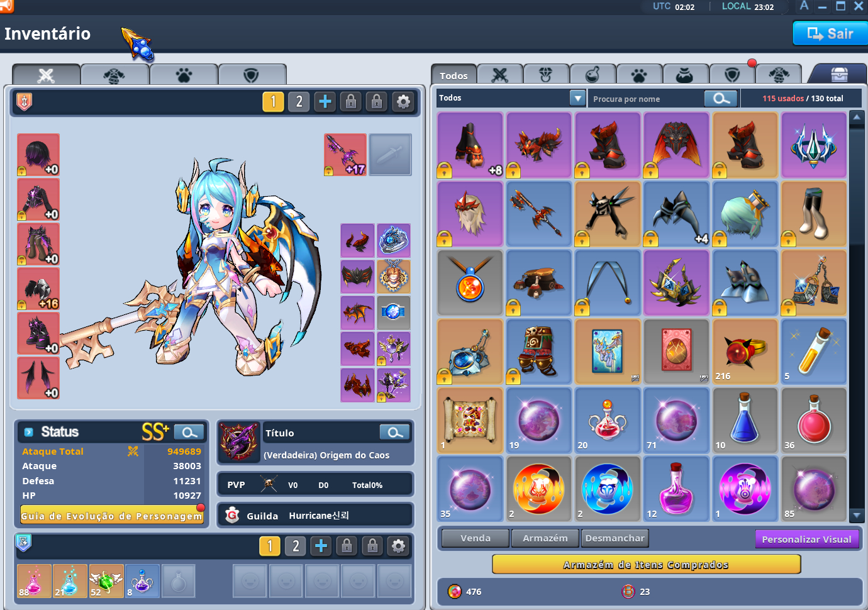Switch to quick-slot preset 2

(x=296, y=546)
